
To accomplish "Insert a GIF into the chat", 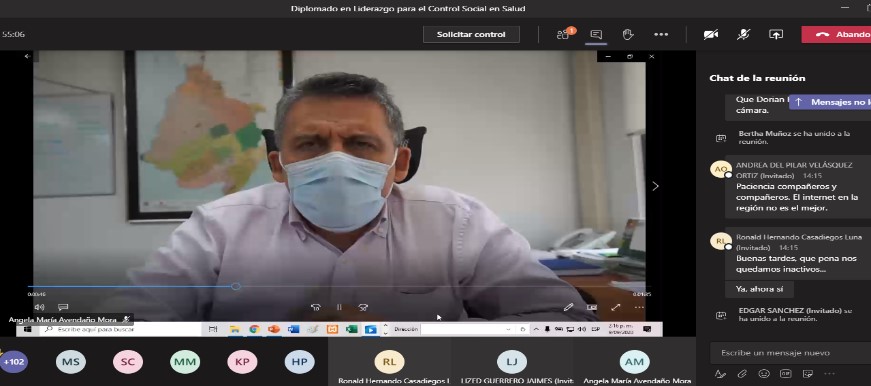I will click(785, 374).
